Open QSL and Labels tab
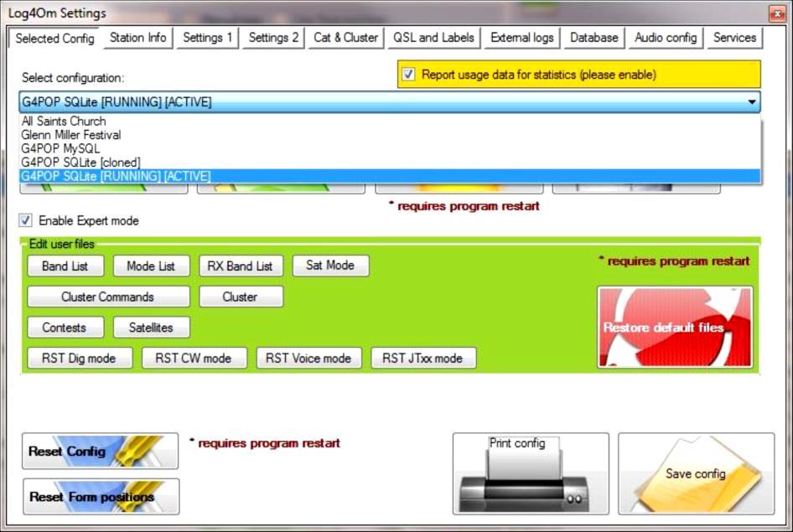The image size is (793, 532). coord(434,38)
